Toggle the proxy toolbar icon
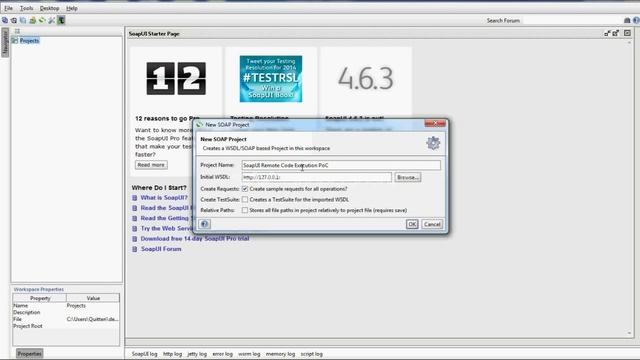This screenshot has width=640, height=360. coord(61,20)
